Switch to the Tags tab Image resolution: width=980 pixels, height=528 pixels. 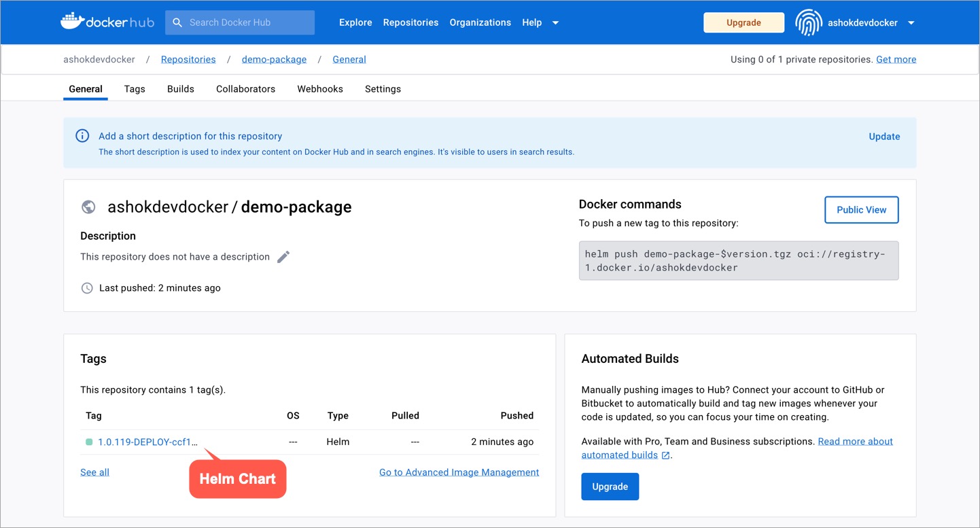[x=135, y=89]
